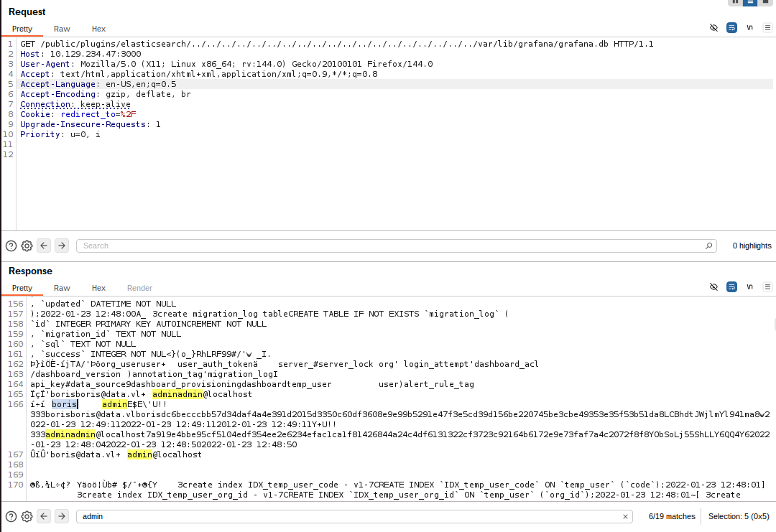
Task: Clear the 'admin' search term with the X
Action: [x=625, y=516]
